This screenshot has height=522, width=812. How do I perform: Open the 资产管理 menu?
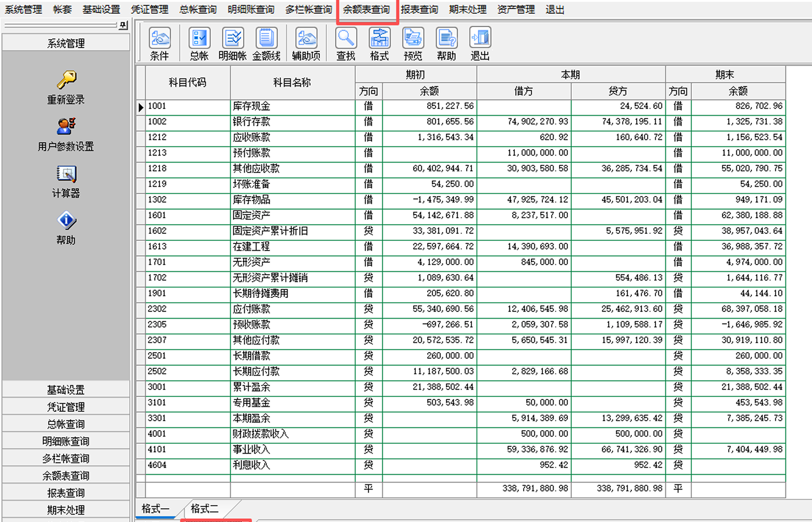pos(516,9)
